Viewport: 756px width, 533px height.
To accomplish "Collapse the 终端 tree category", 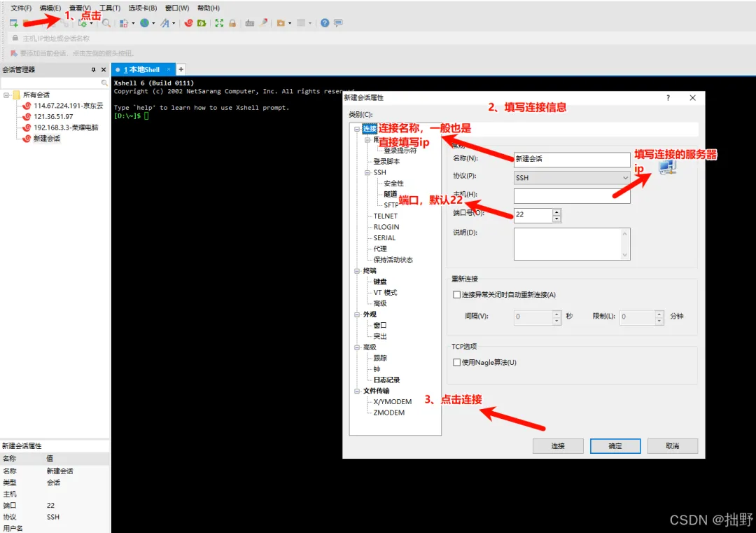I will [357, 270].
